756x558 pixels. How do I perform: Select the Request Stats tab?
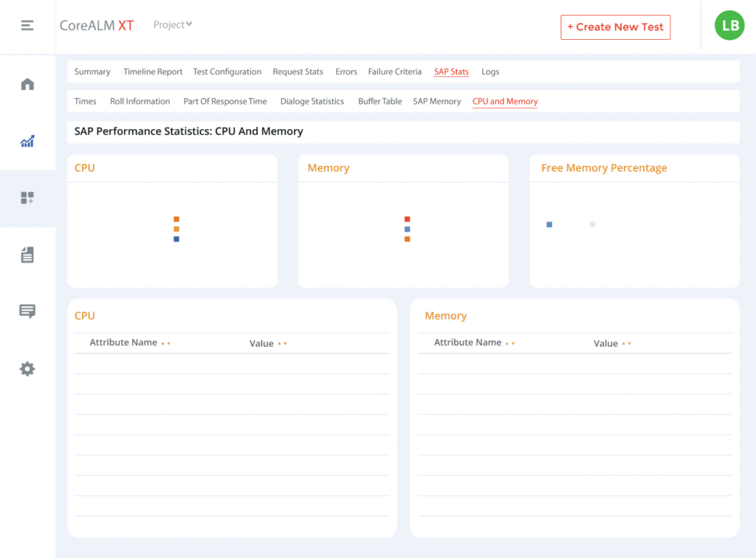coord(298,72)
